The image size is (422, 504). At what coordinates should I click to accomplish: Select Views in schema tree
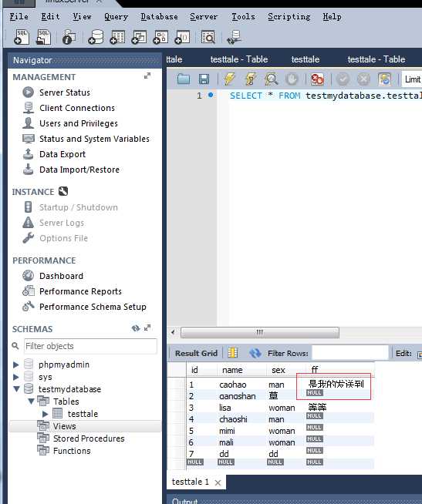tap(64, 426)
